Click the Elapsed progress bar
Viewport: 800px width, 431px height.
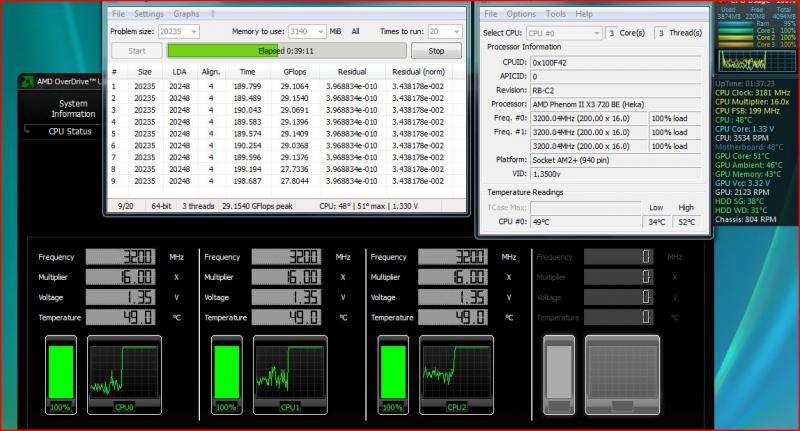click(x=287, y=51)
